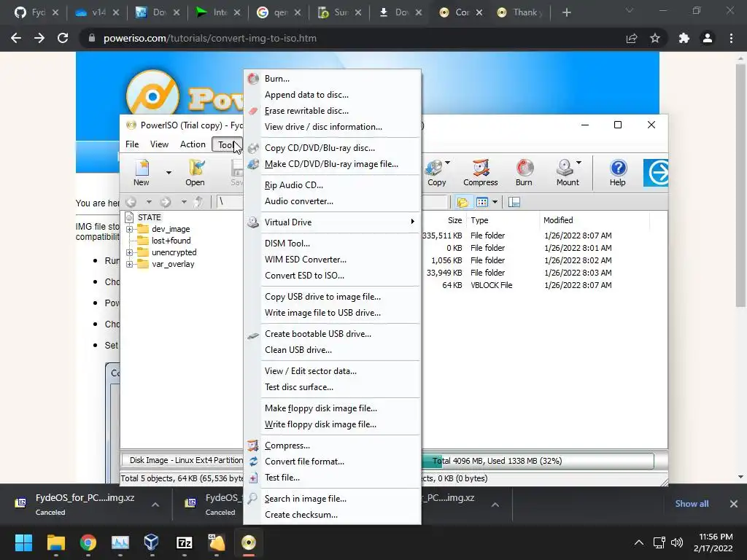
Task: Click the navigate forward arrow in PowerISO
Action: (x=166, y=203)
